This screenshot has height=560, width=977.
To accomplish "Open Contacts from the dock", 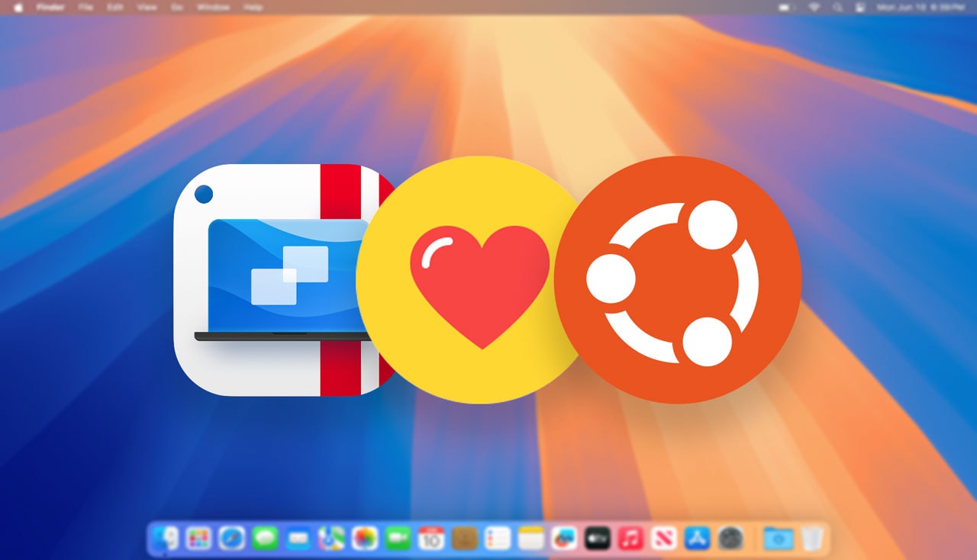I will point(464,539).
